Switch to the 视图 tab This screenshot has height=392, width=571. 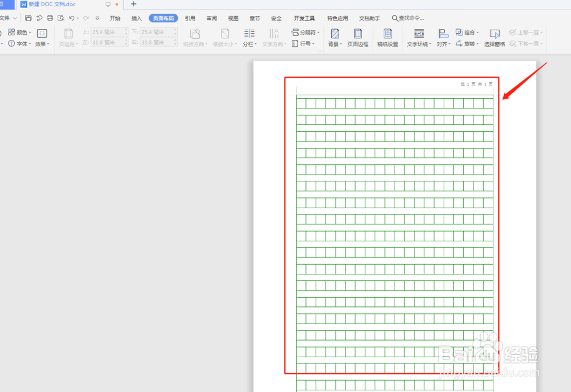tap(233, 18)
